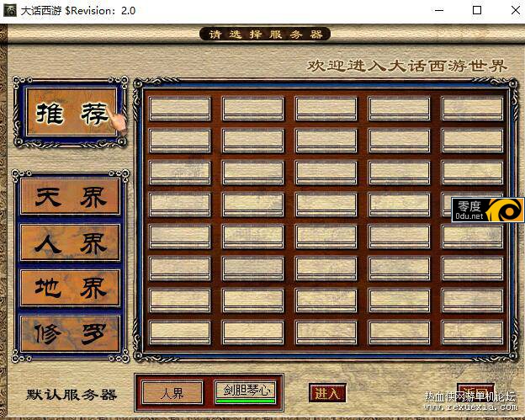Select the 推荐 recommended servers tab
525x420 pixels.
click(x=72, y=114)
